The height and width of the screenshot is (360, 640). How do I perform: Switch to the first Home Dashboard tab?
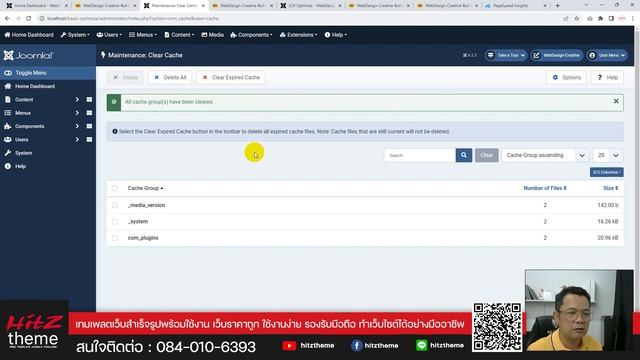(x=37, y=6)
